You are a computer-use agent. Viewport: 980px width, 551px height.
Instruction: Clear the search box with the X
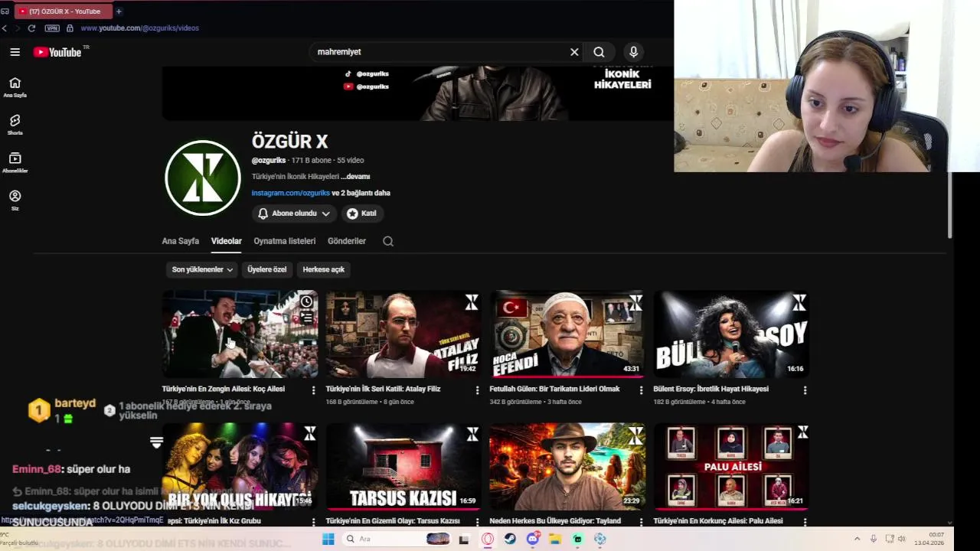click(x=574, y=52)
